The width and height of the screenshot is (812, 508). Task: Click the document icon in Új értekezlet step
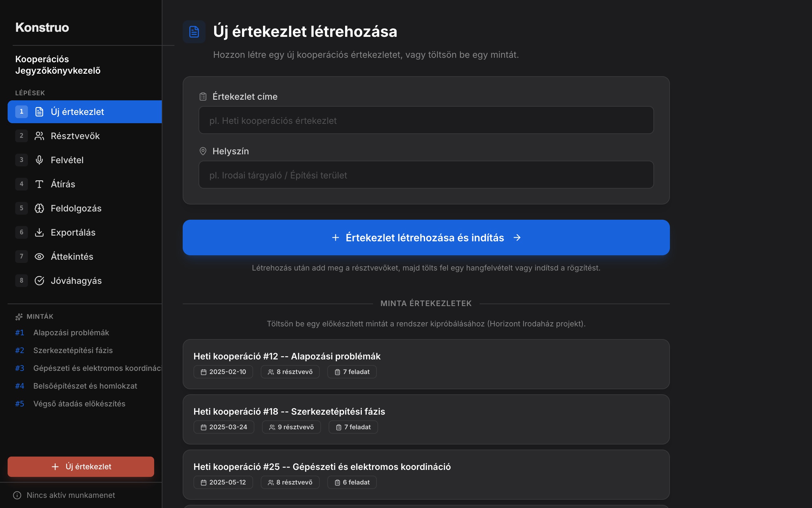[39, 112]
